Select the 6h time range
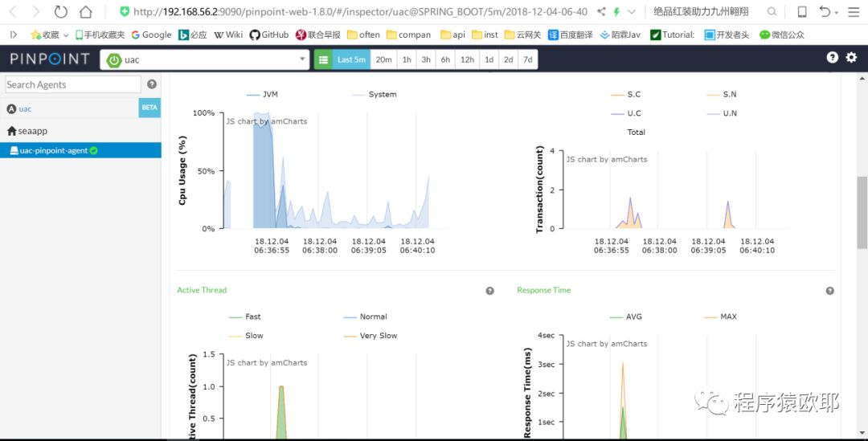Image resolution: width=868 pixels, height=441 pixels. point(445,59)
